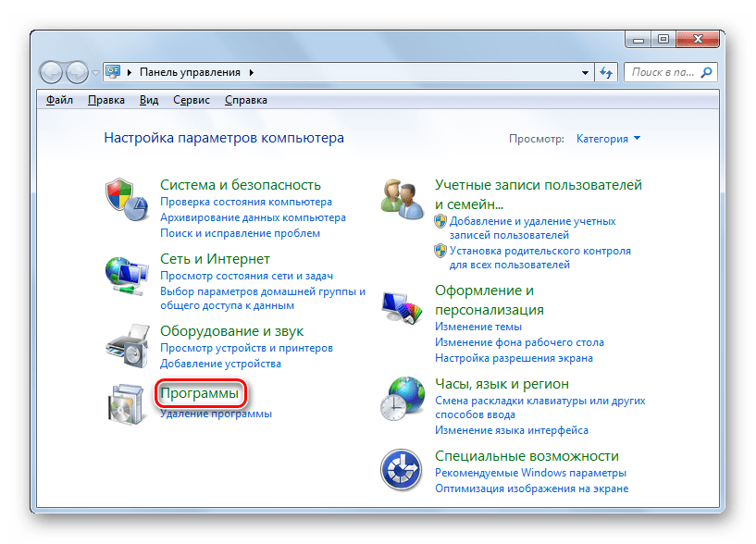Screen dimensions: 756x544
Task: Open the System and Security shield icon
Action: pyautogui.click(x=127, y=200)
